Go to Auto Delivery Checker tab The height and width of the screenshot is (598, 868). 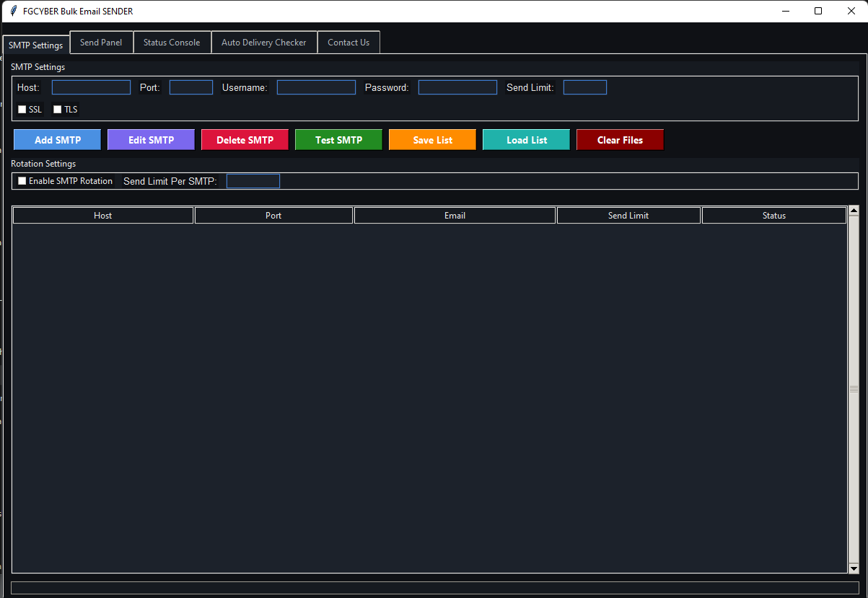click(x=263, y=43)
